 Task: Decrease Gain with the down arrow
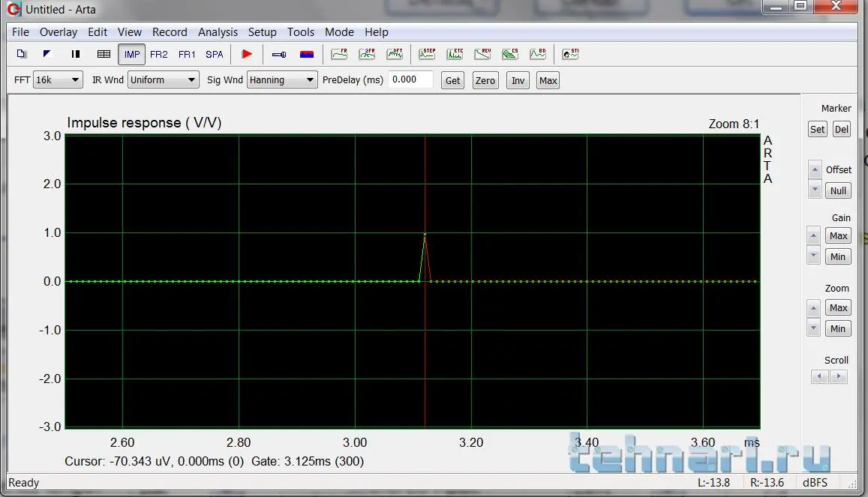pos(813,256)
